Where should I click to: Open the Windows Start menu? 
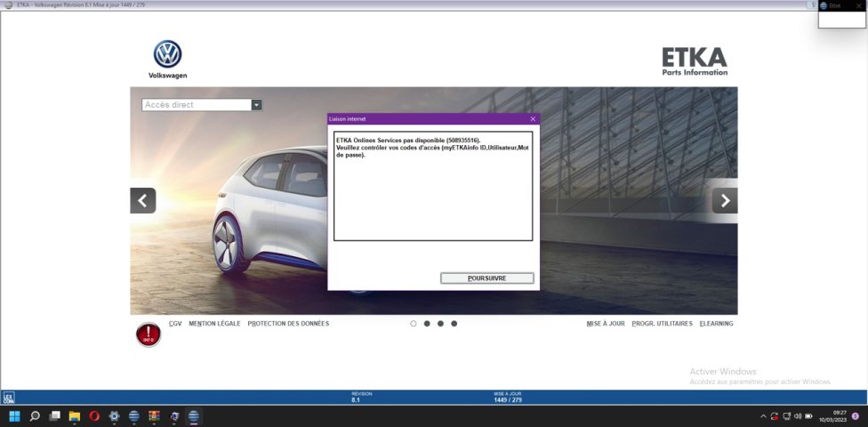click(x=14, y=416)
